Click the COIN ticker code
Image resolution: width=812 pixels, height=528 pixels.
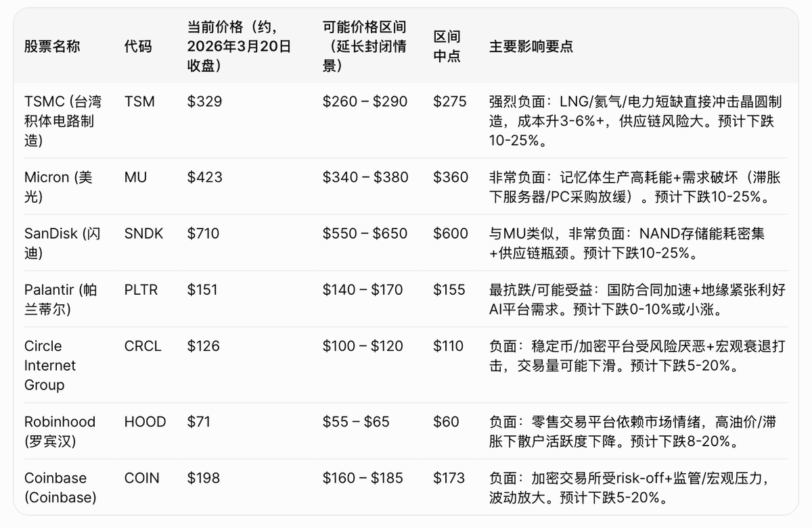(x=142, y=478)
